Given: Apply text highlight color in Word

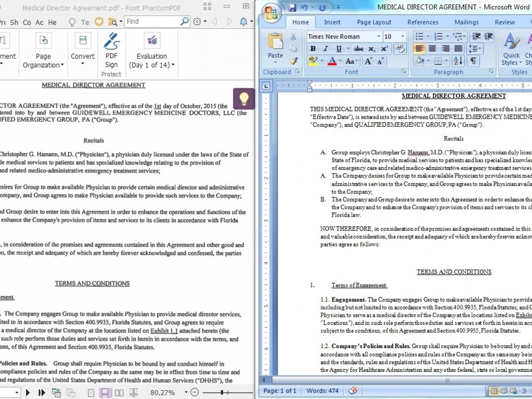Looking at the screenshot, I should point(312,61).
